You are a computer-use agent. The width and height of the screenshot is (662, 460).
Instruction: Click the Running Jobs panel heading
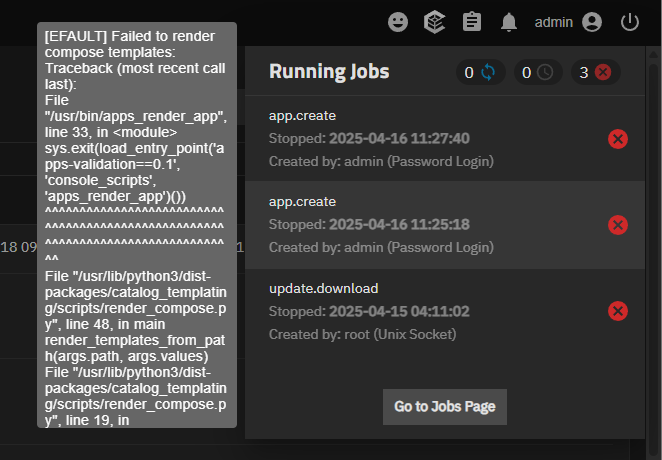(329, 72)
